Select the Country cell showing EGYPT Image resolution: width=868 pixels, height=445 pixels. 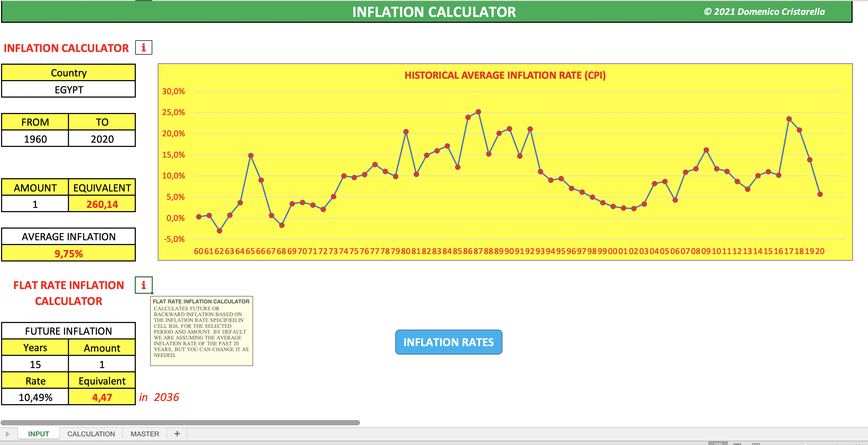[x=69, y=90]
